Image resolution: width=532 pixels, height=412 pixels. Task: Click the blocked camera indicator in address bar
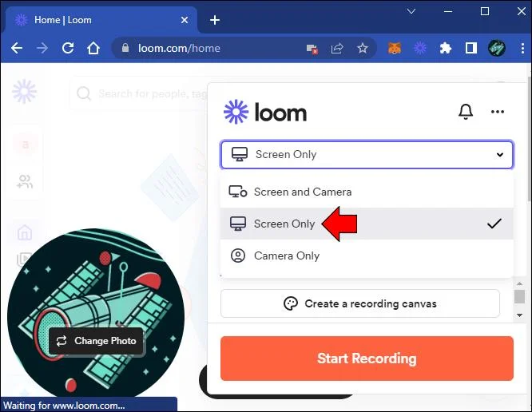coord(312,50)
